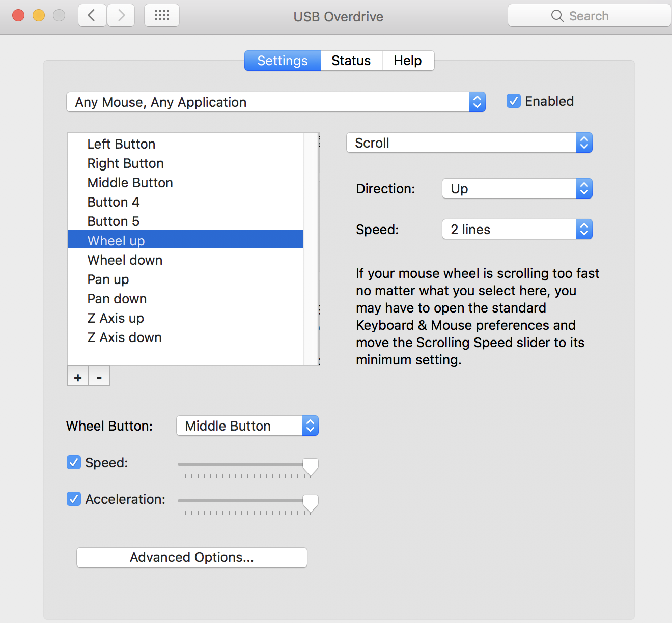The width and height of the screenshot is (672, 623).
Task: Minimize the USB Overdrive window
Action: (39, 16)
